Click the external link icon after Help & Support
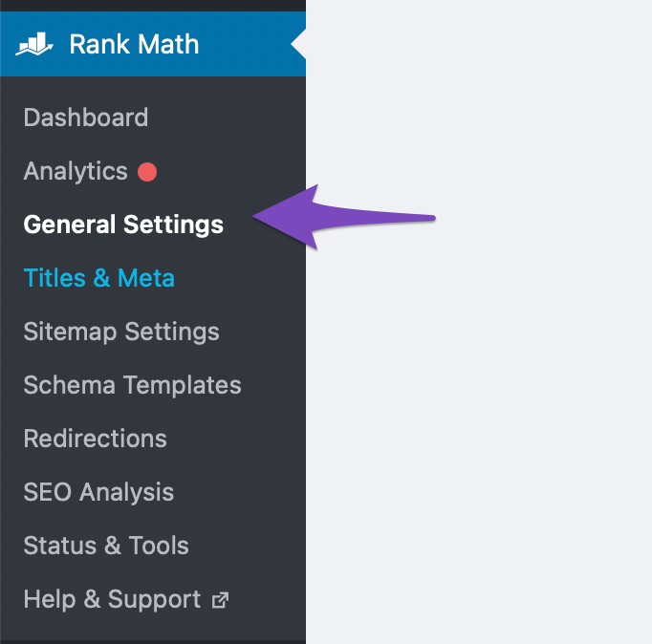The height and width of the screenshot is (644, 652). [x=220, y=600]
